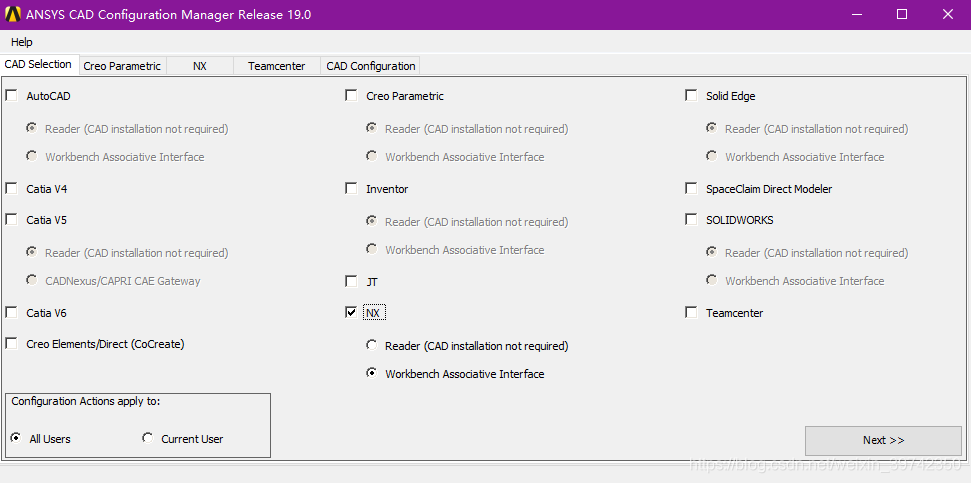971x483 pixels.
Task: Uncheck the NX checkbox
Action: coord(351,312)
